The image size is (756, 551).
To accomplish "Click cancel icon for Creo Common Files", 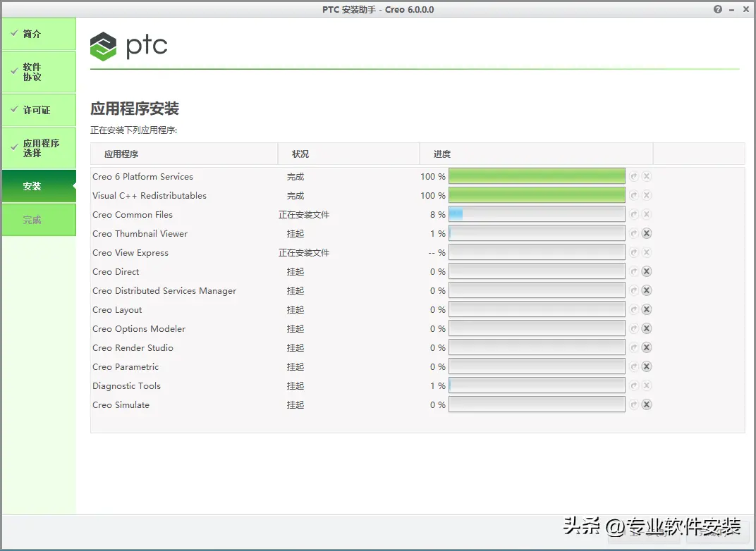I will pos(647,214).
